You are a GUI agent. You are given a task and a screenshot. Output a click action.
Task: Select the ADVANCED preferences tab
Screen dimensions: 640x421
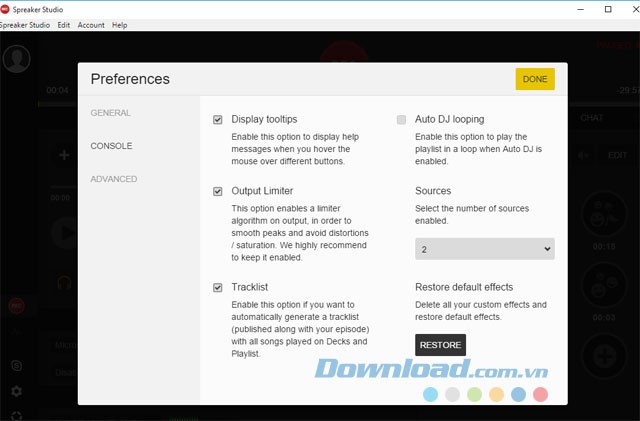(x=113, y=179)
